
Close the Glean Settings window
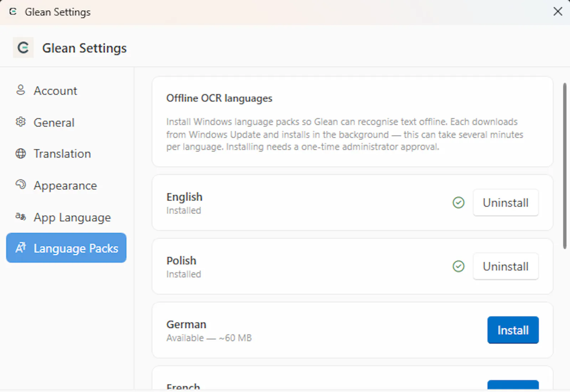coord(558,11)
